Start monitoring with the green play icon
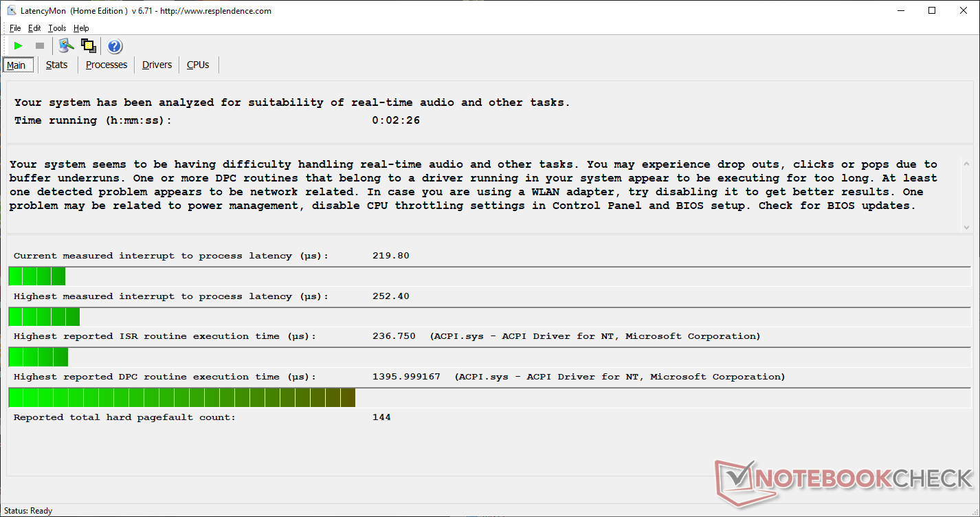 tap(19, 46)
